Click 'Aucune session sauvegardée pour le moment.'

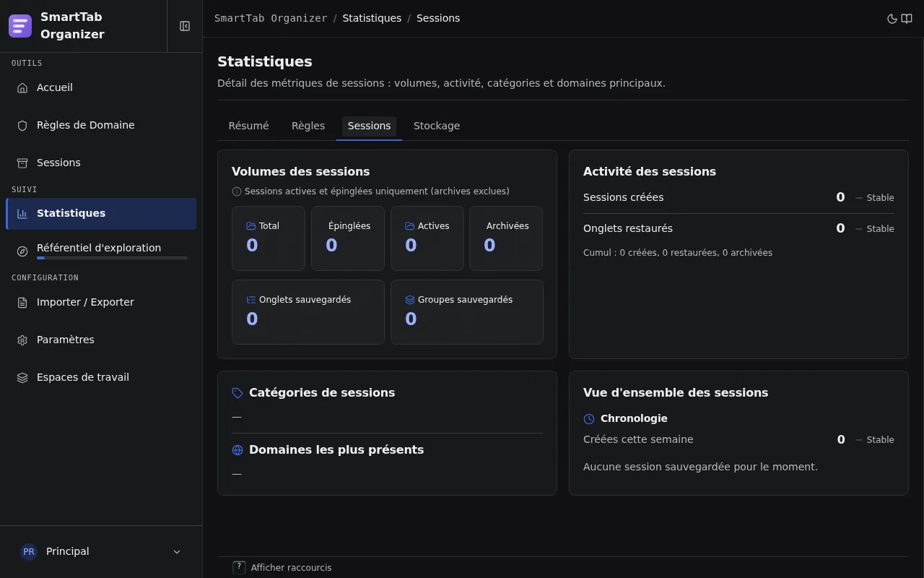click(700, 467)
